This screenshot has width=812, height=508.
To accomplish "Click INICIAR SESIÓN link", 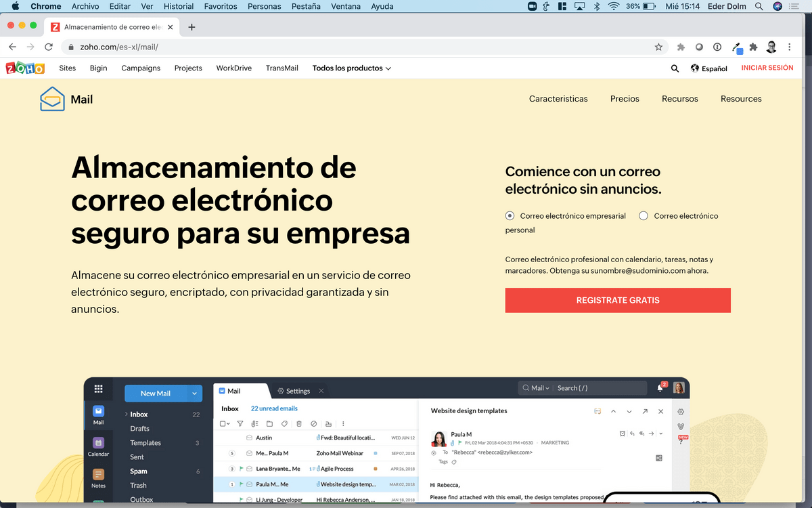I will 767,68.
